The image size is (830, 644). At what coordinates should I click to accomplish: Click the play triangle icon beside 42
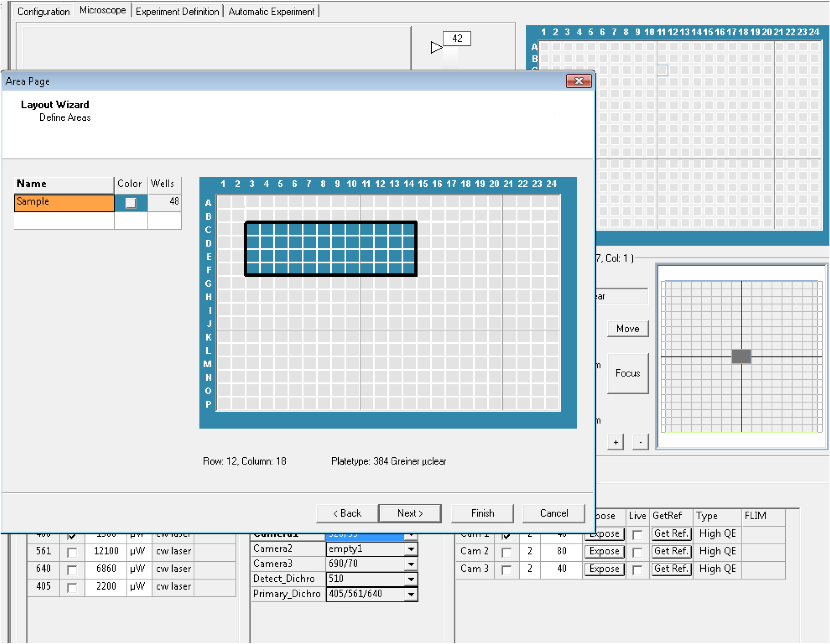click(x=436, y=48)
